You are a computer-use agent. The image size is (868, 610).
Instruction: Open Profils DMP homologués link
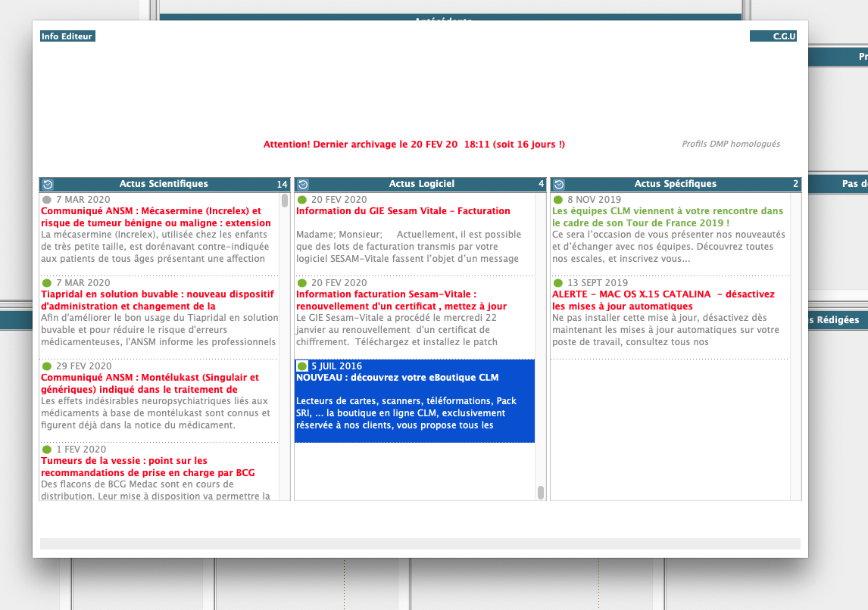731,144
